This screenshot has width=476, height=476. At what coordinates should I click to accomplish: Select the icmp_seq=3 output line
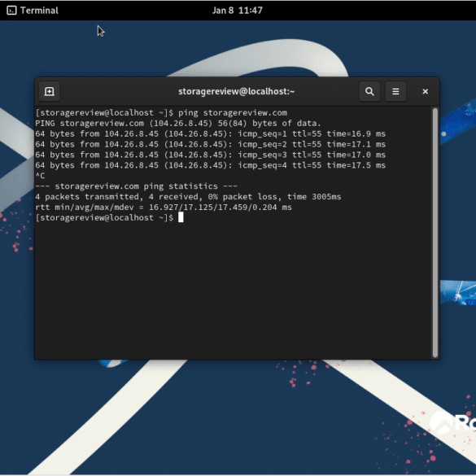point(211,155)
